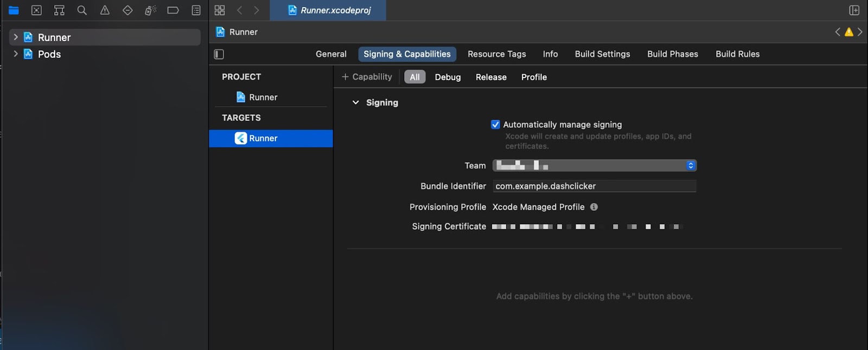The height and width of the screenshot is (350, 868).
Task: Select the Release configuration filter
Action: click(491, 77)
